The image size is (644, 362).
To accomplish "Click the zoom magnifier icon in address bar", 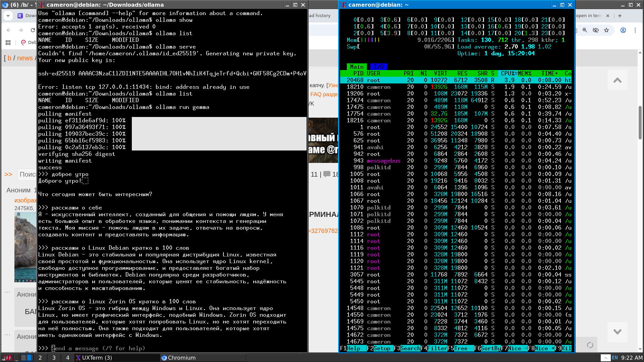I will [585, 30].
